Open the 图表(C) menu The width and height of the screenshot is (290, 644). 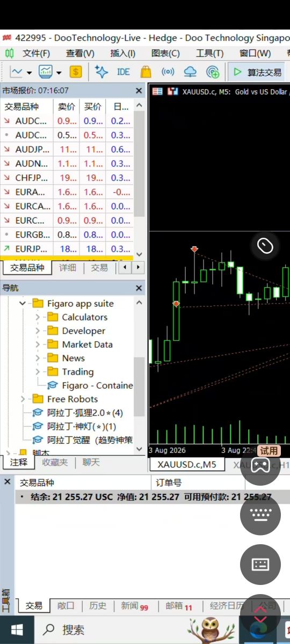165,53
